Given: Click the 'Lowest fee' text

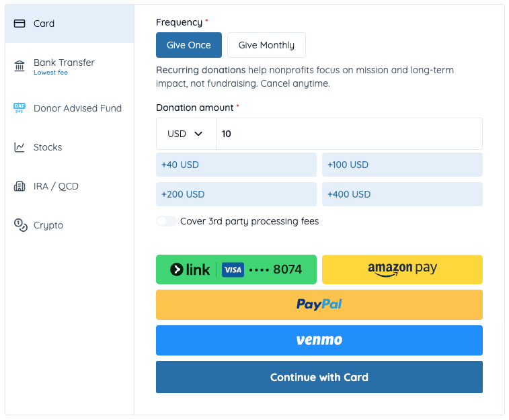Looking at the screenshot, I should pyautogui.click(x=50, y=73).
